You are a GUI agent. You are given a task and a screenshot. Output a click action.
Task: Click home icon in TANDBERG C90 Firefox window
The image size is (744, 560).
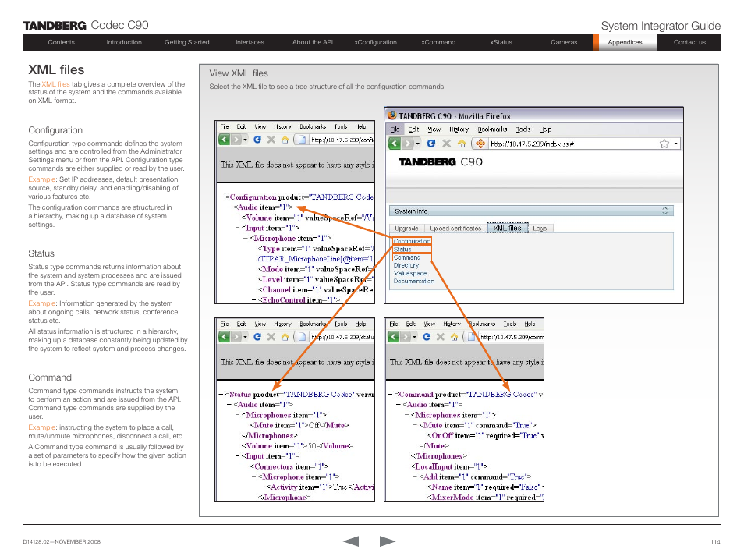461,144
